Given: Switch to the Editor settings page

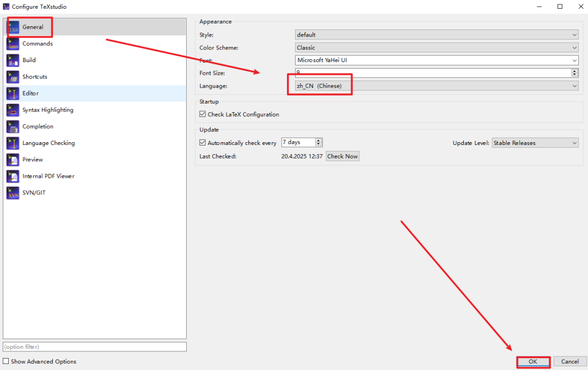Looking at the screenshot, I should [x=30, y=93].
